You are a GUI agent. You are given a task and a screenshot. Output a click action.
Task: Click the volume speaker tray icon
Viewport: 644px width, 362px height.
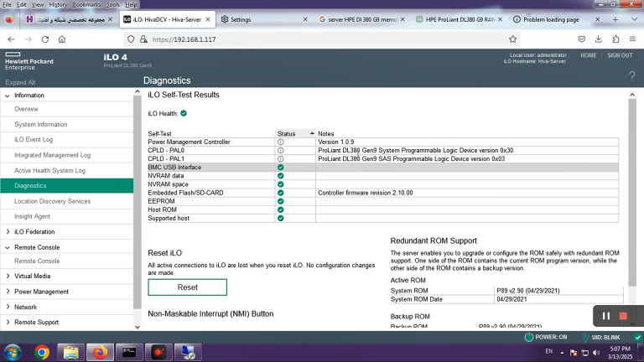pyautogui.click(x=596, y=353)
